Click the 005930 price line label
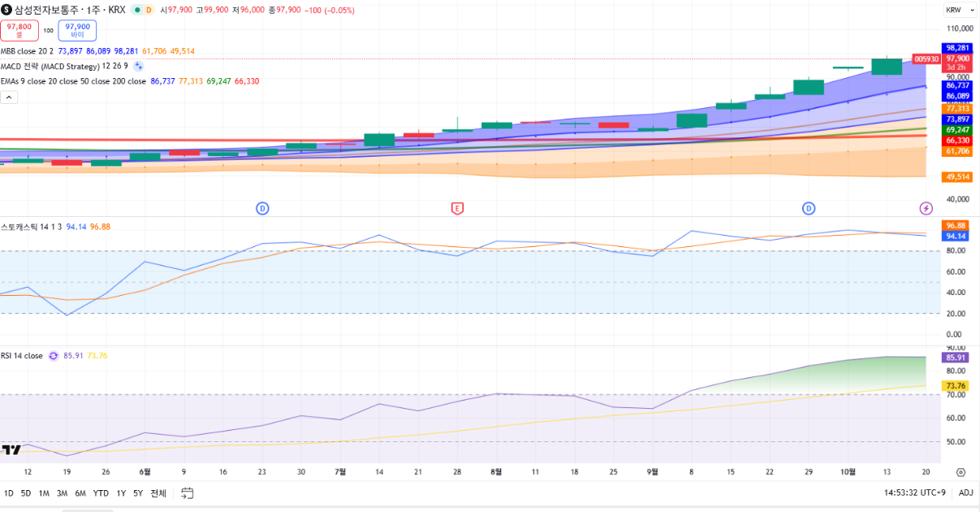 926,59
